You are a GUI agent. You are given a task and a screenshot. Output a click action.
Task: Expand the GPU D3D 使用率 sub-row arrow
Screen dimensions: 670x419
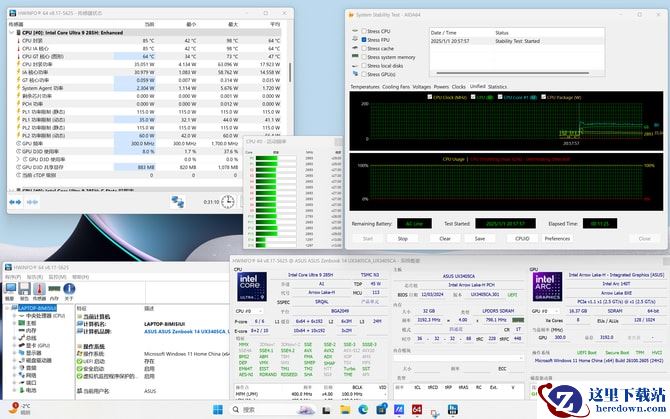(x=18, y=159)
